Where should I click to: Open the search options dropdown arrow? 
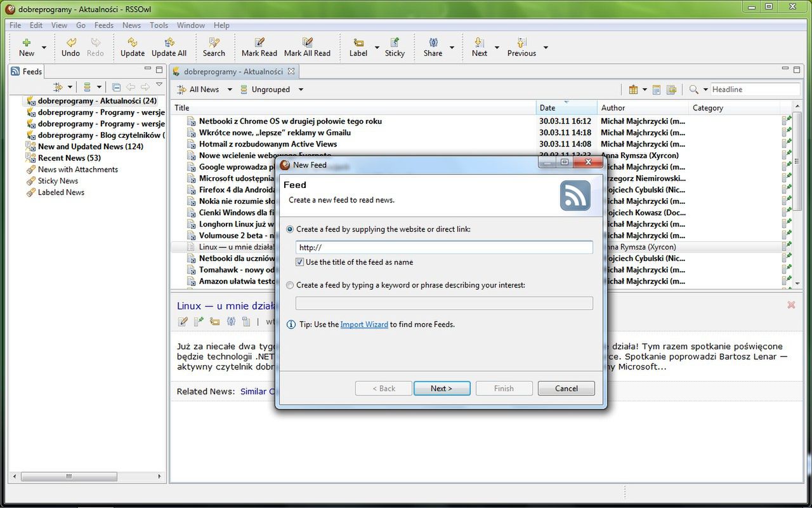[705, 90]
